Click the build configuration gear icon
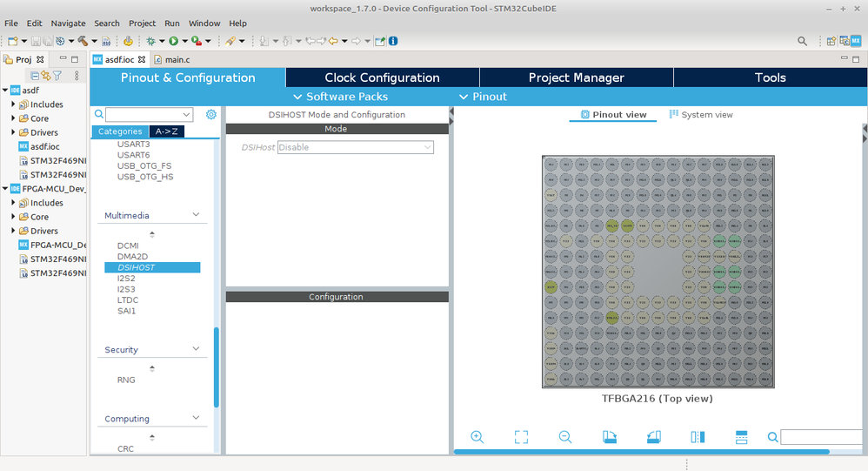Image resolution: width=868 pixels, height=471 pixels. tap(60, 41)
